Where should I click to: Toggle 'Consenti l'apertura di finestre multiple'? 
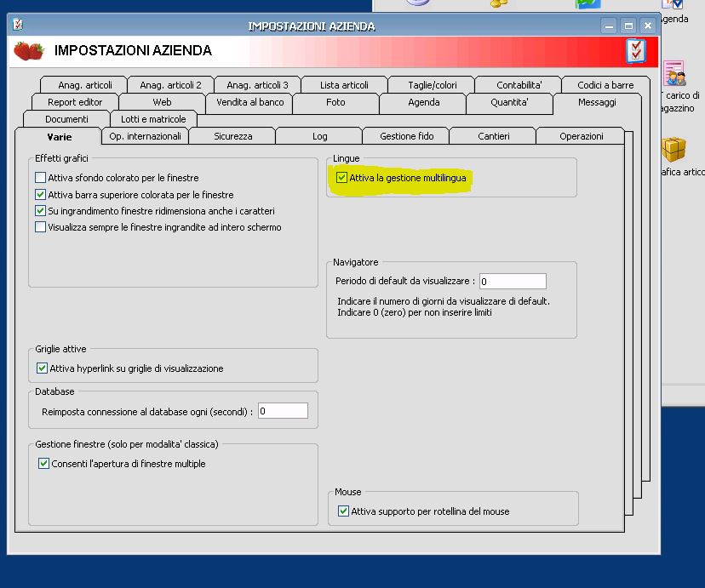[x=43, y=464]
